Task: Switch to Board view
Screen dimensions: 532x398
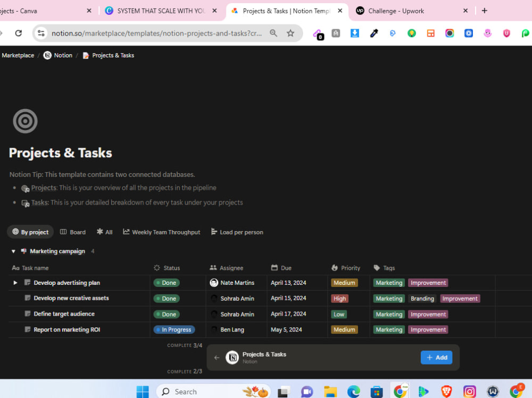Action: click(x=73, y=232)
